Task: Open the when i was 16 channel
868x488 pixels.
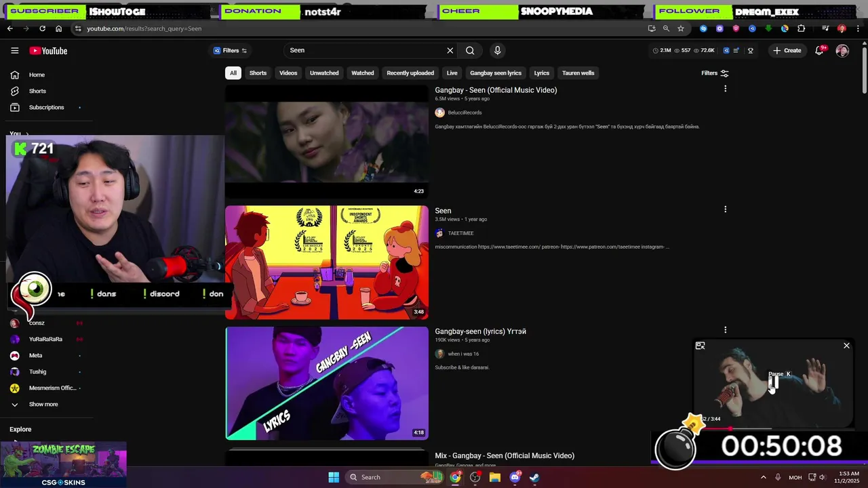Action: [463, 354]
